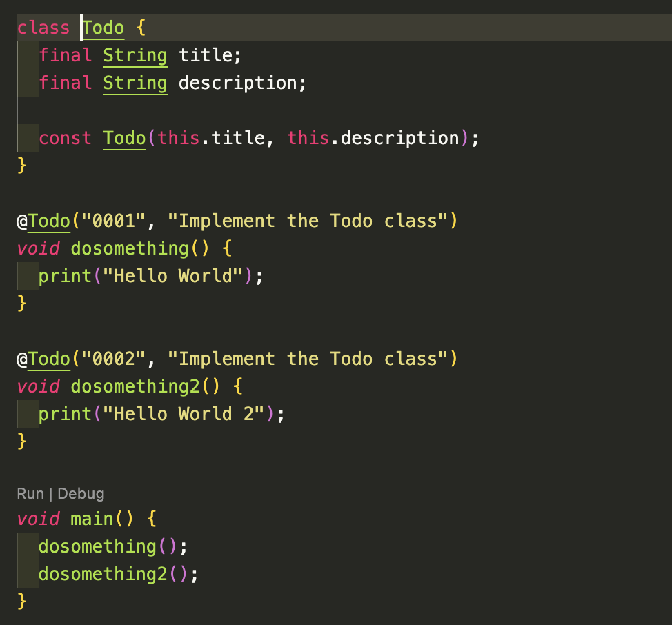Click the @Todo annotation with "0002"
Image resolution: width=672 pixels, height=625 pixels.
[x=43, y=359]
